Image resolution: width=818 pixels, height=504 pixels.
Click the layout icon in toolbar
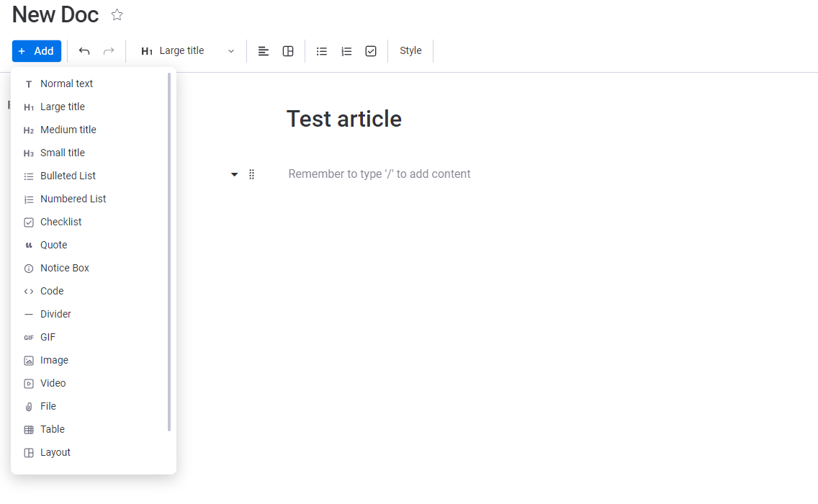point(288,51)
